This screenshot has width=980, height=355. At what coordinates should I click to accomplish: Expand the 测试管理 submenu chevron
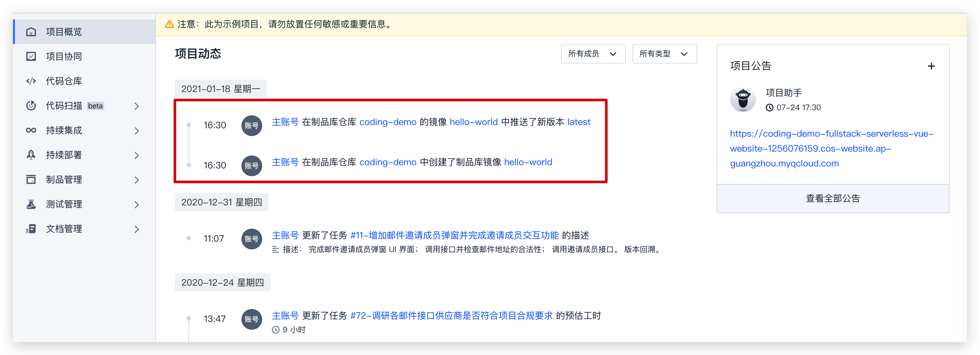(x=137, y=204)
